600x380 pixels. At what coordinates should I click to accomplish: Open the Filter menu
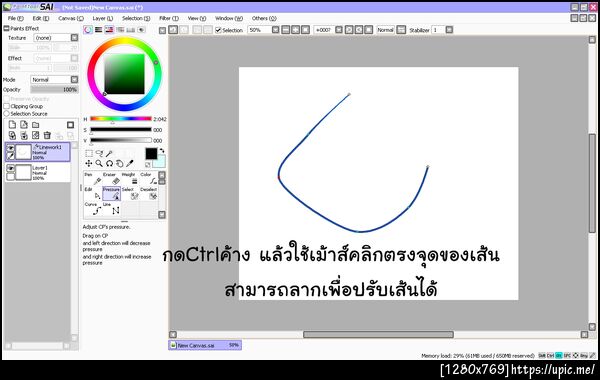[x=169, y=18]
